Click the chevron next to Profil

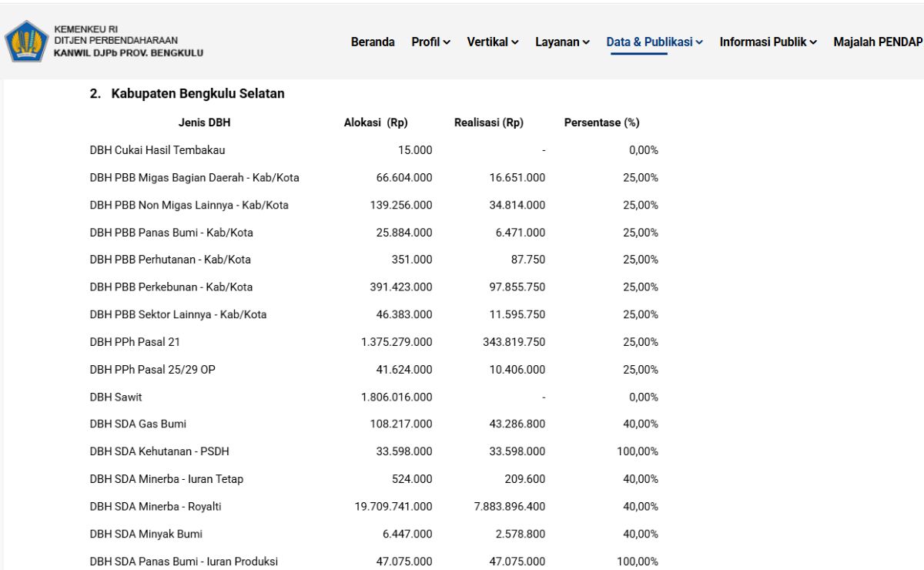click(447, 42)
